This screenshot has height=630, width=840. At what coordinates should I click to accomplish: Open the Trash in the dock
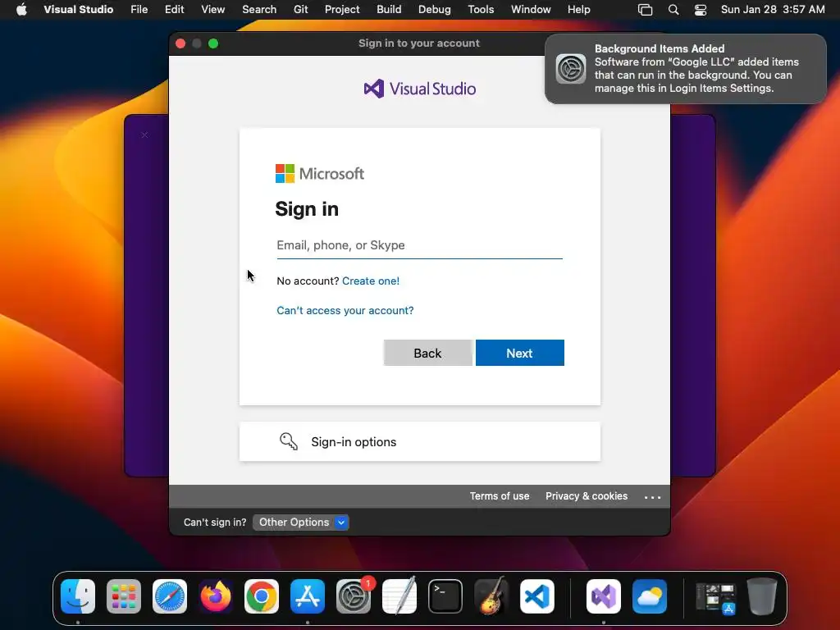pos(762,596)
